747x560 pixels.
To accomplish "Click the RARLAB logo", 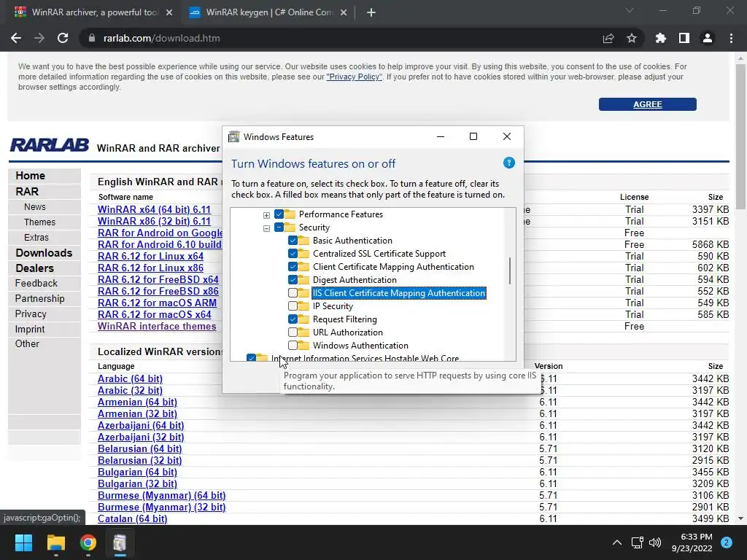I will tap(50, 145).
